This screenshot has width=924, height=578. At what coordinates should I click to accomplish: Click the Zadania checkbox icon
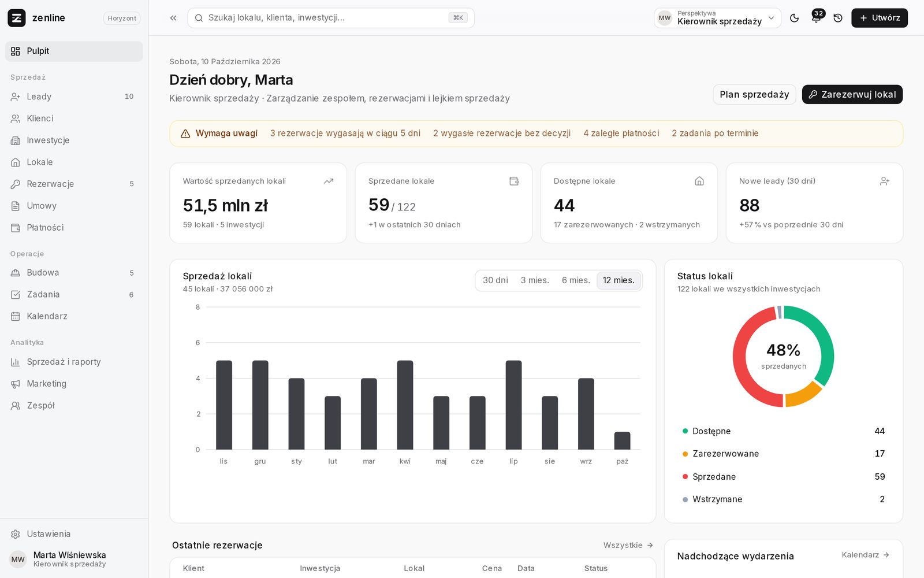(16, 295)
